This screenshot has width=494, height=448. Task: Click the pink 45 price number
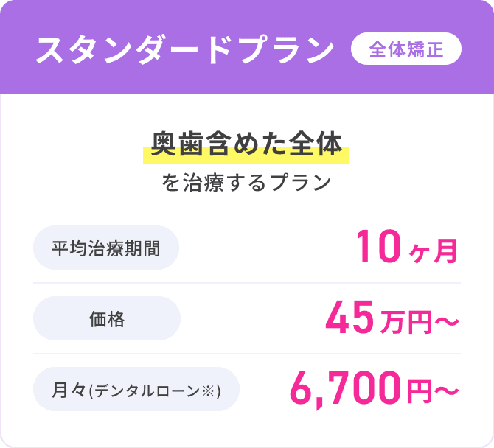click(349, 317)
